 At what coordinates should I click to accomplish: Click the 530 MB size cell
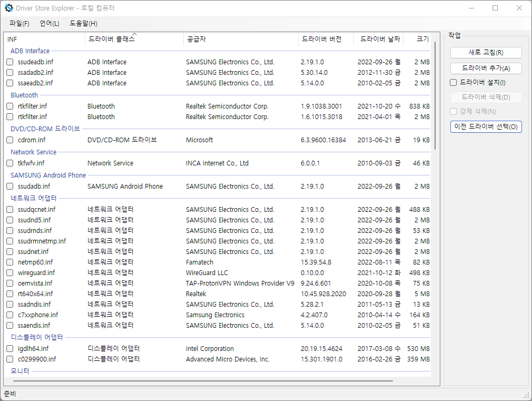click(x=418, y=349)
